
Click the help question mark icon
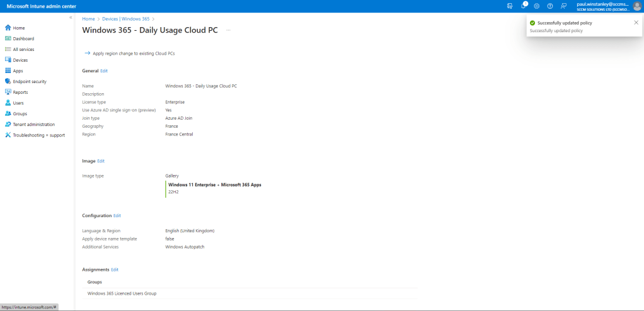(550, 6)
